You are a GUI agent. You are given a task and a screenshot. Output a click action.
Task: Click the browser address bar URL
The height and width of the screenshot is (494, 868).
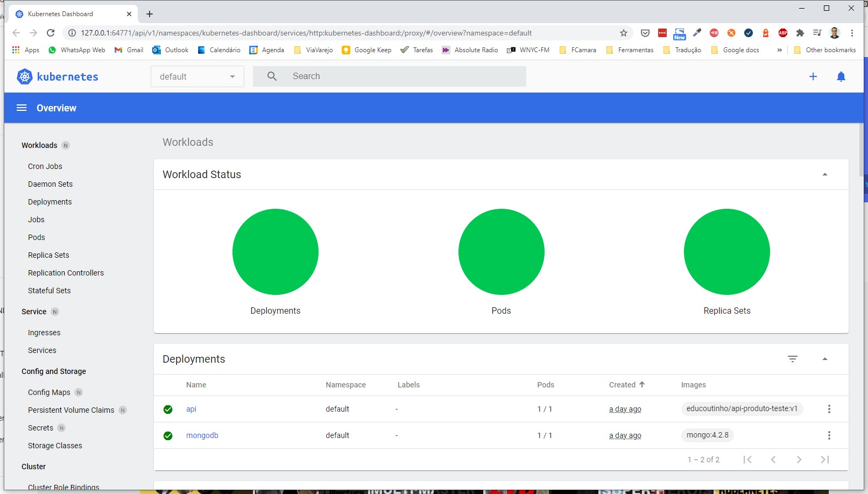click(x=306, y=33)
